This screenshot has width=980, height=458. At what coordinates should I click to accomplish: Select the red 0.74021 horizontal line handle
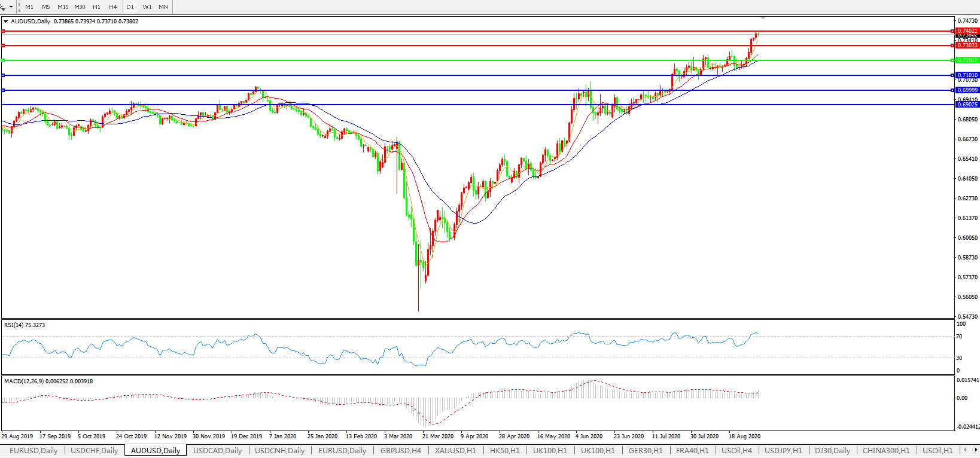tap(4, 31)
